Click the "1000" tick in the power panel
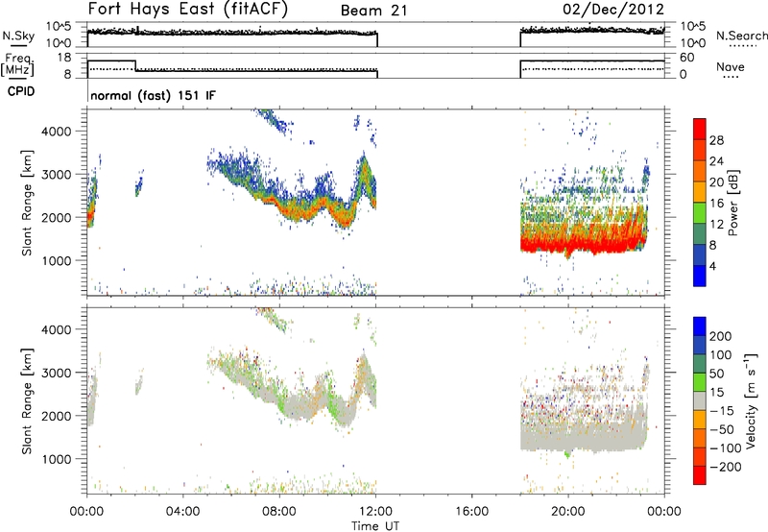 [56, 260]
